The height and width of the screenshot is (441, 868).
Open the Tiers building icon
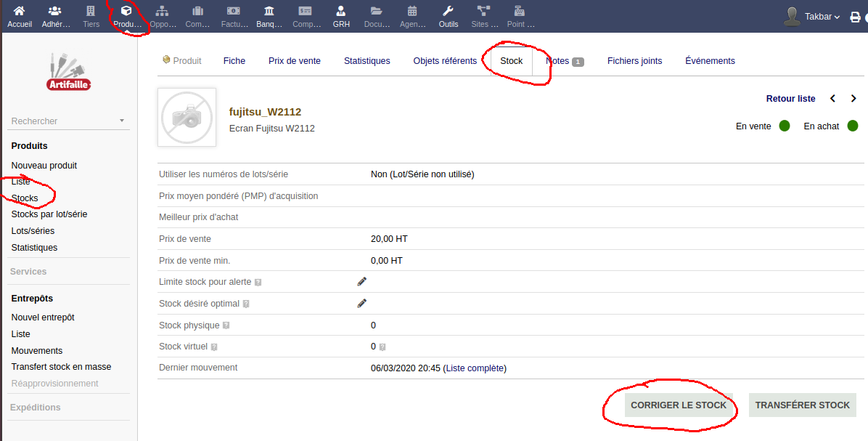[91, 11]
